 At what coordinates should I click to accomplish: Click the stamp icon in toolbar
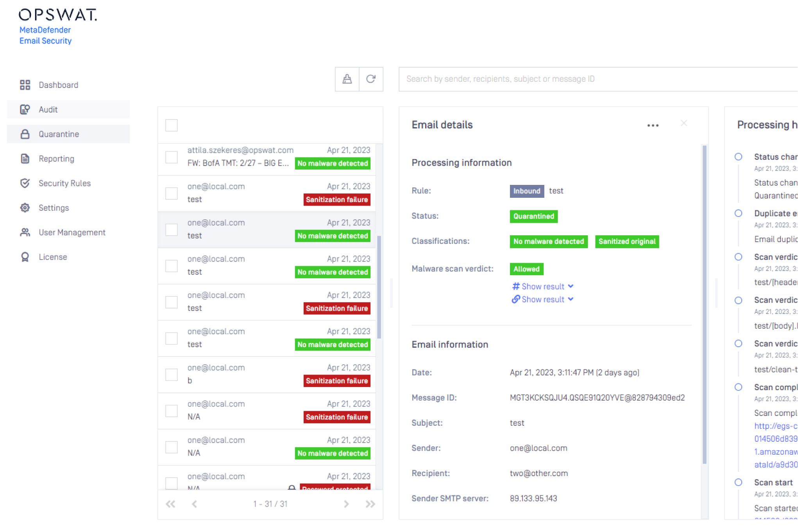pyautogui.click(x=347, y=79)
